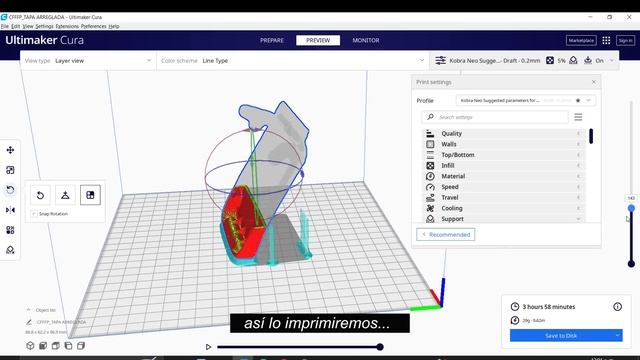Switch to left side view icon
640x360 pixels.
tap(68, 346)
